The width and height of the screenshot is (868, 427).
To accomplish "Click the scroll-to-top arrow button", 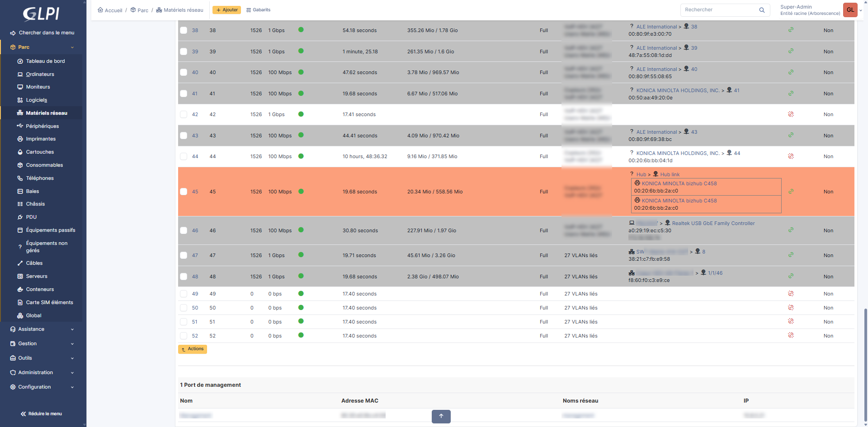I will [441, 416].
